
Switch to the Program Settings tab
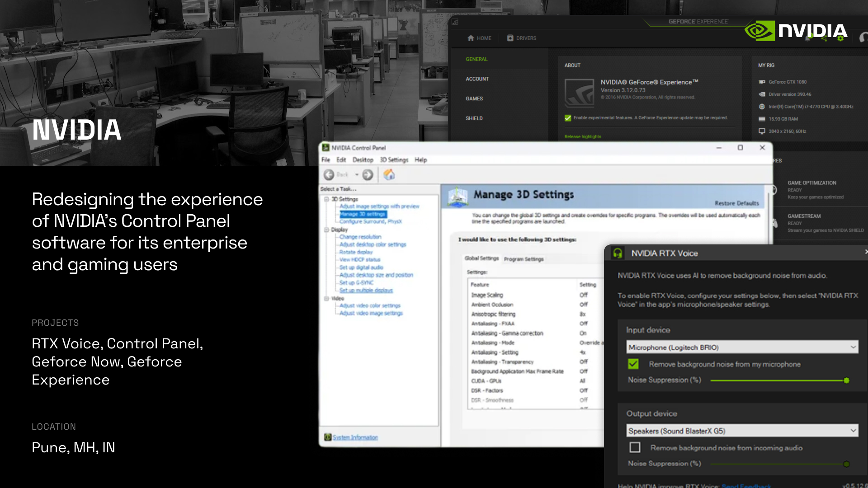tap(524, 259)
